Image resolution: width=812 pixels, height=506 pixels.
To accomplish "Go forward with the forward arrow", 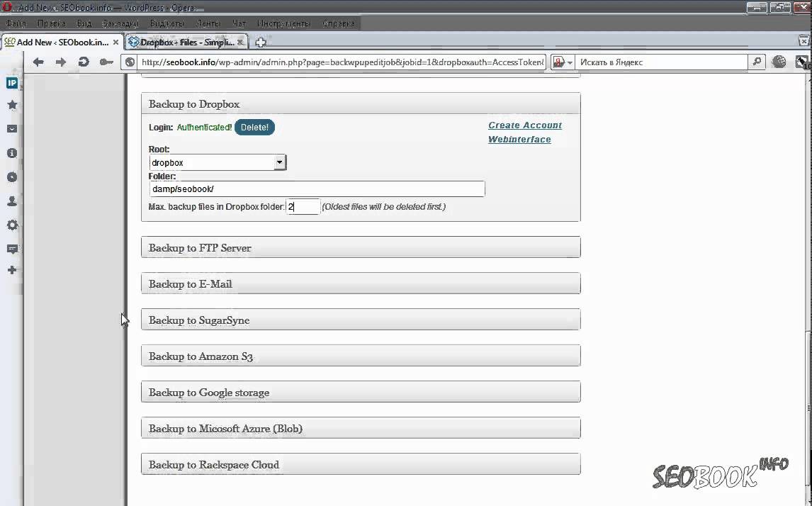I will coord(61,62).
